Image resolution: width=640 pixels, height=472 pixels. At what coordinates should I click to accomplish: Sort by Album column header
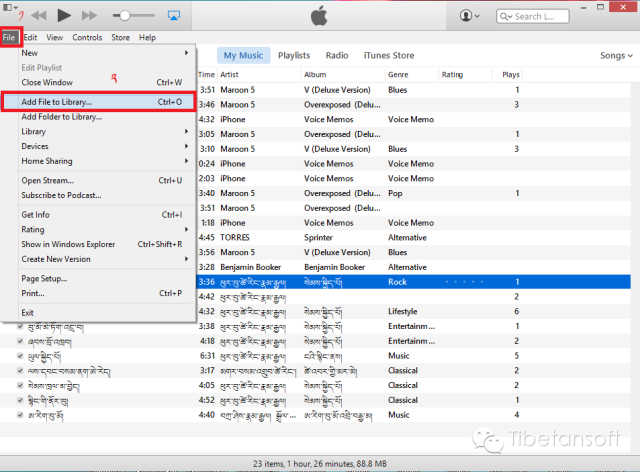pos(315,75)
